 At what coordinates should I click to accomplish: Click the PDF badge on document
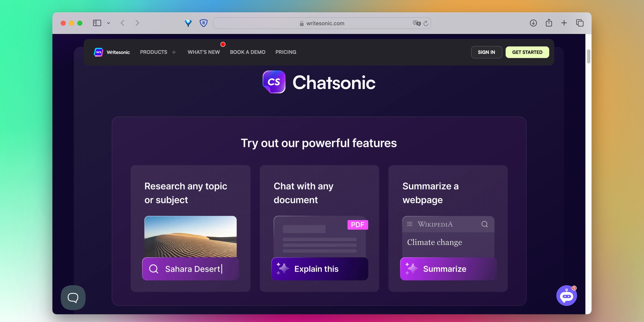point(358,225)
